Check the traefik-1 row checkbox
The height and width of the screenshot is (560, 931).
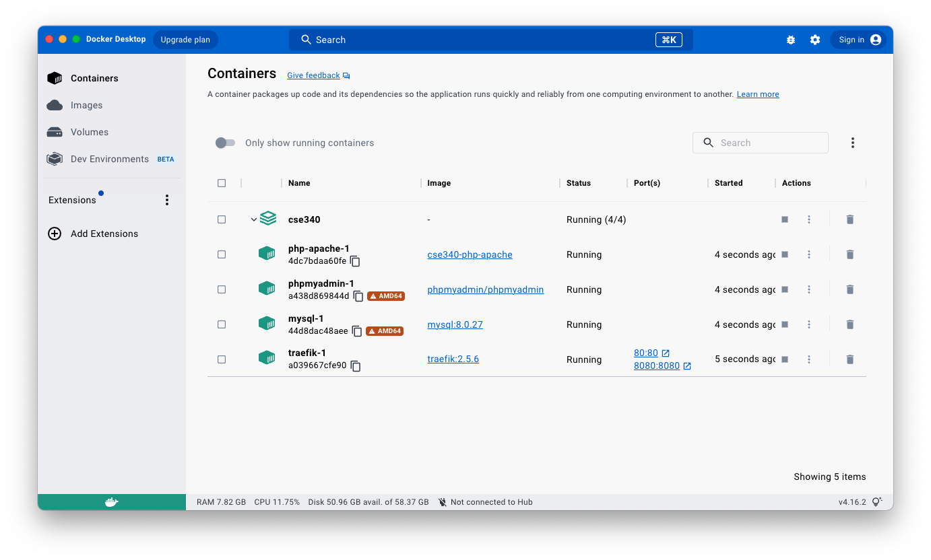222,359
